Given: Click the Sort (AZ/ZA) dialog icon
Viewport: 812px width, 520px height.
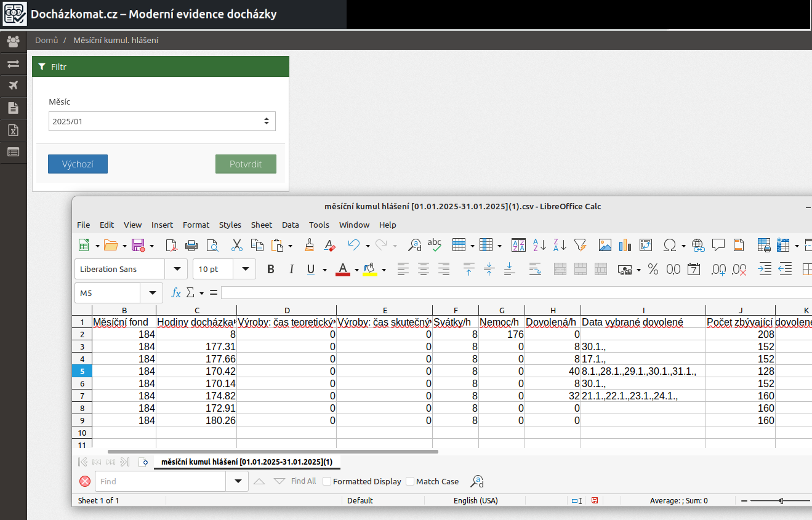Looking at the screenshot, I should point(518,246).
